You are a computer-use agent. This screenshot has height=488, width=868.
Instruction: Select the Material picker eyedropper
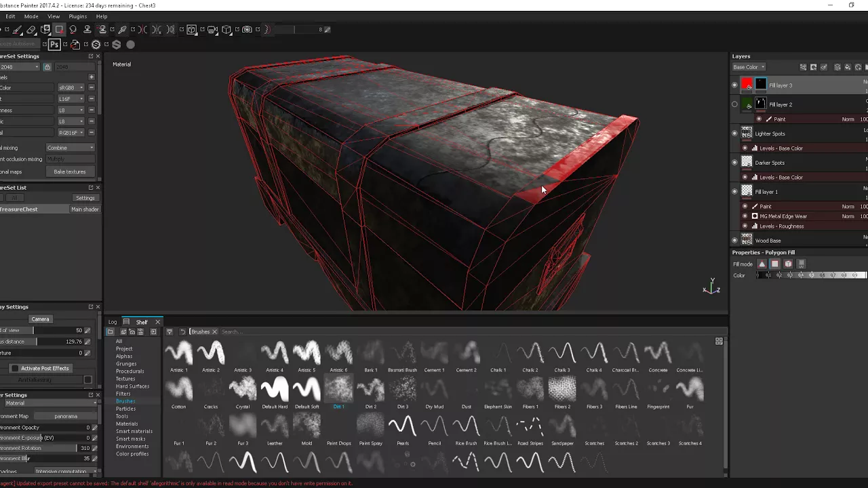click(123, 29)
